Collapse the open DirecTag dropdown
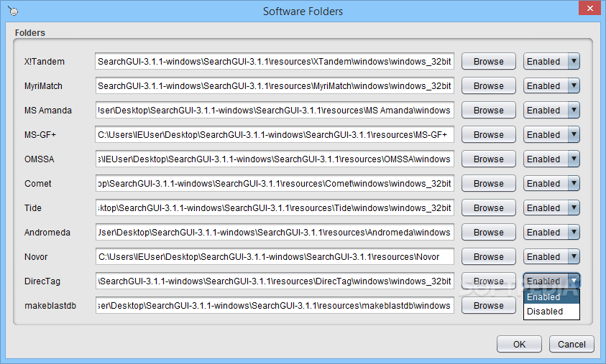 (551, 281)
